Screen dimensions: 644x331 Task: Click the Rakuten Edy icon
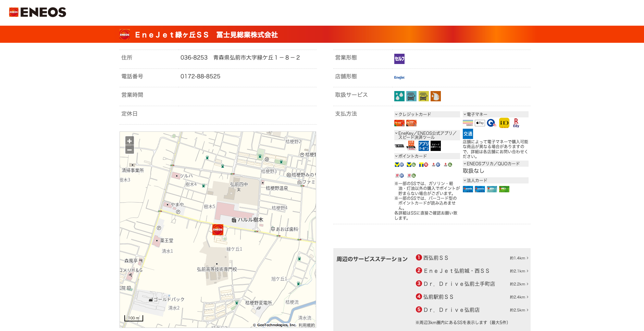pyautogui.click(x=516, y=123)
